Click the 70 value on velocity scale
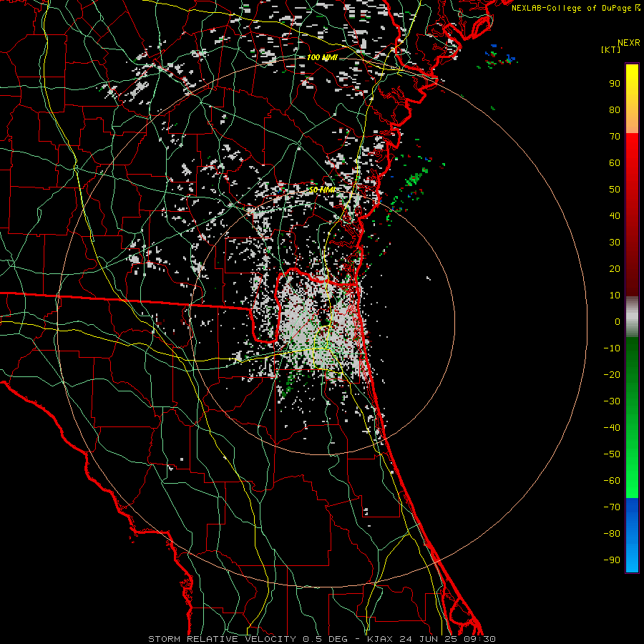 (615, 137)
